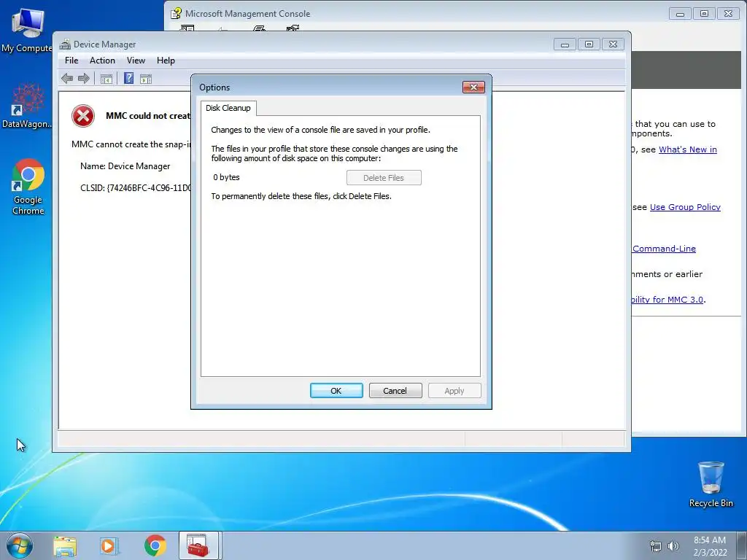The image size is (747, 560).
Task: Maximize the Microsoft Management Console window
Action: pos(704,14)
